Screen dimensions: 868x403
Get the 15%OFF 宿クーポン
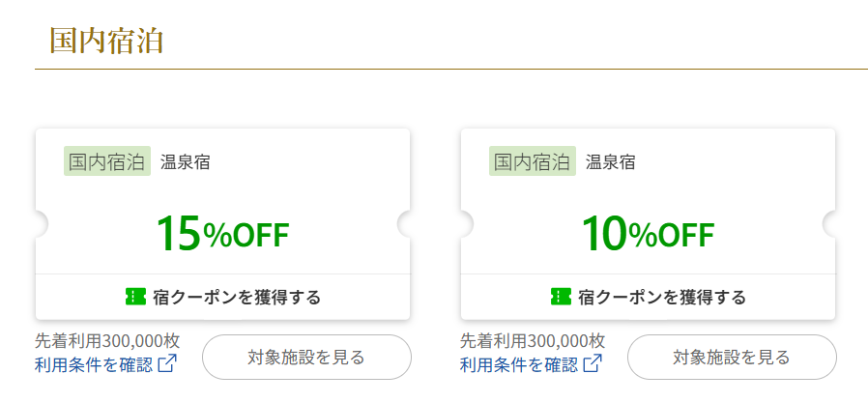coord(223,297)
